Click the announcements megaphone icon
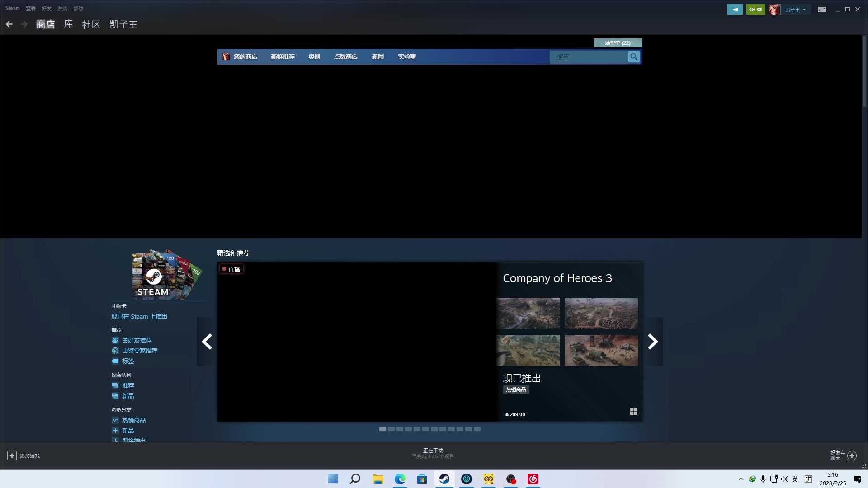Screen dimensions: 868x488 click(x=735, y=9)
